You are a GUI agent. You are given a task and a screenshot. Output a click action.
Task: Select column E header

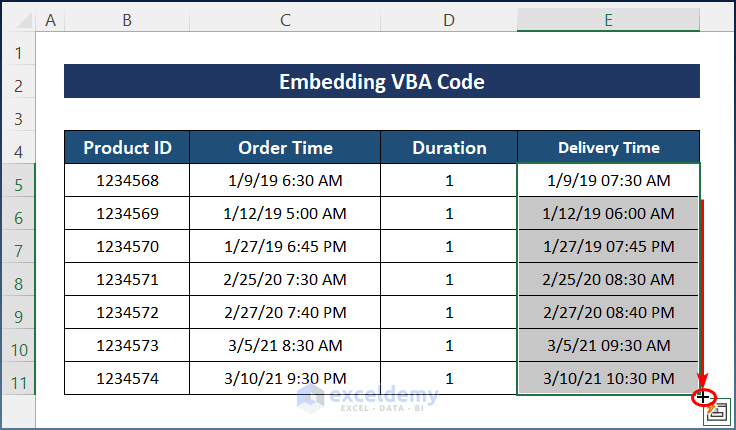click(608, 17)
